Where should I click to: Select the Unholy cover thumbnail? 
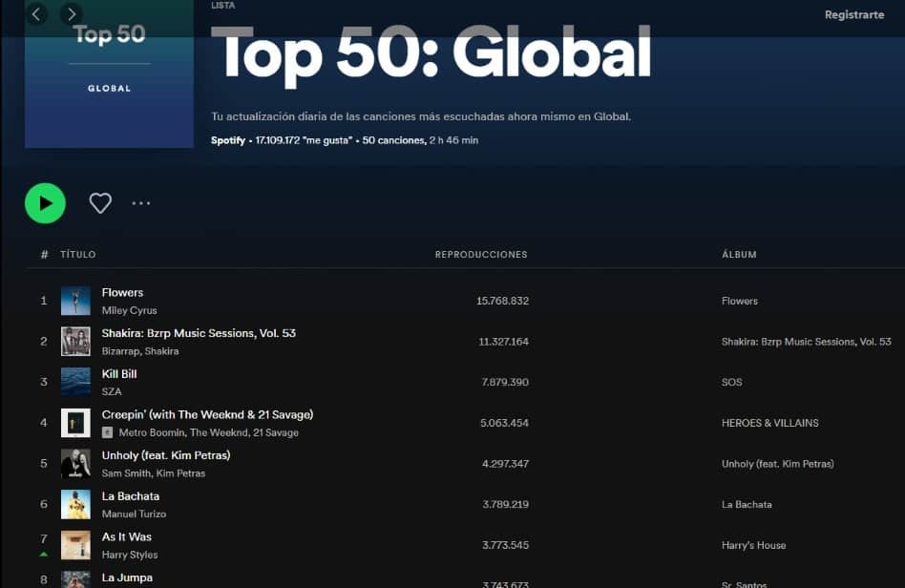[75, 463]
